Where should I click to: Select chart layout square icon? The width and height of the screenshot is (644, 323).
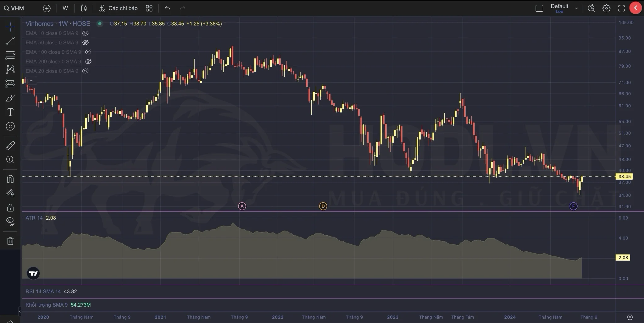click(539, 8)
